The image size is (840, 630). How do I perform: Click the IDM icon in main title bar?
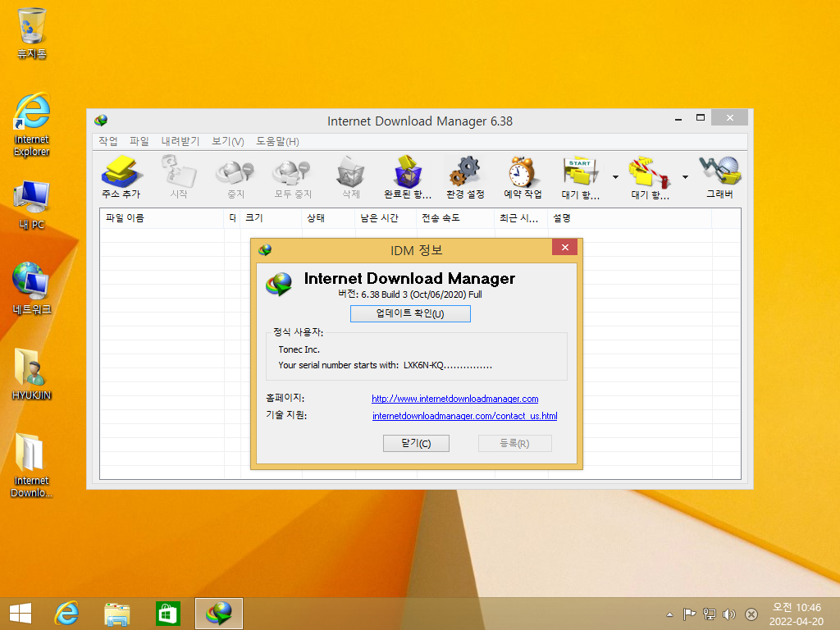coord(101,121)
